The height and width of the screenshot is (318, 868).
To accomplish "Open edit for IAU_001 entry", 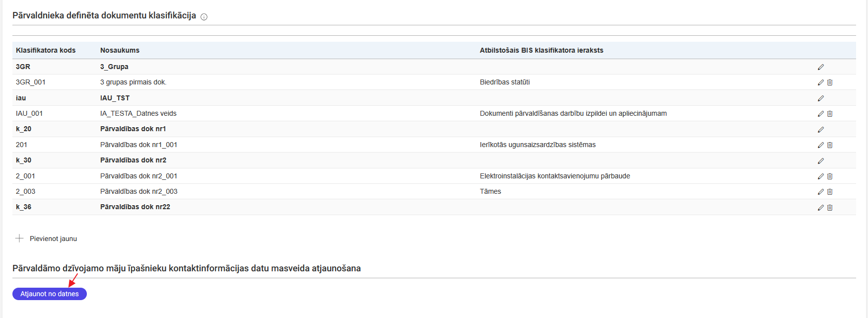I will tap(820, 114).
